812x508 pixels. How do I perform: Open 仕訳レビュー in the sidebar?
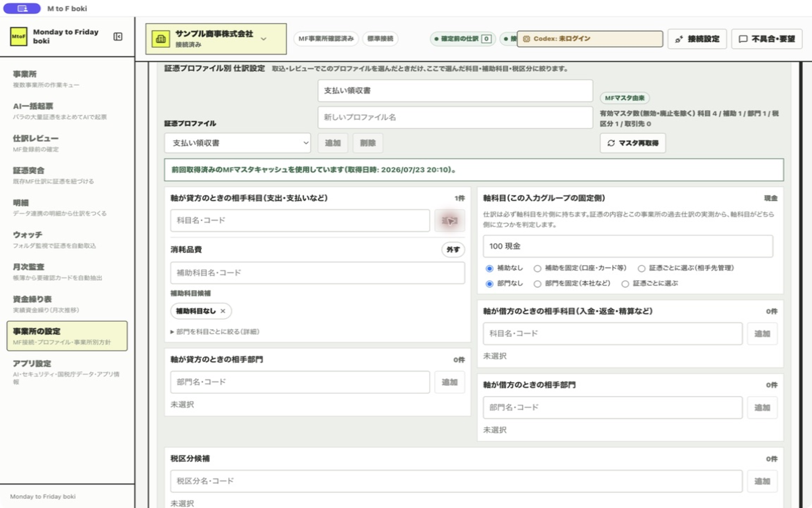[x=68, y=143]
